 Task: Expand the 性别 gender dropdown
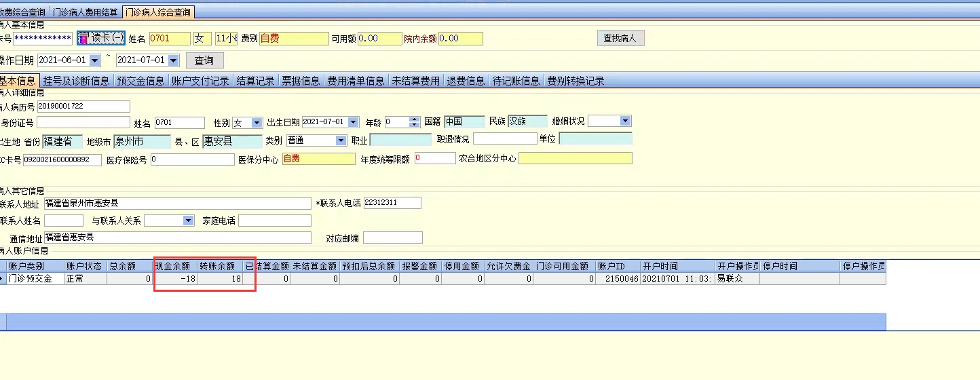257,123
